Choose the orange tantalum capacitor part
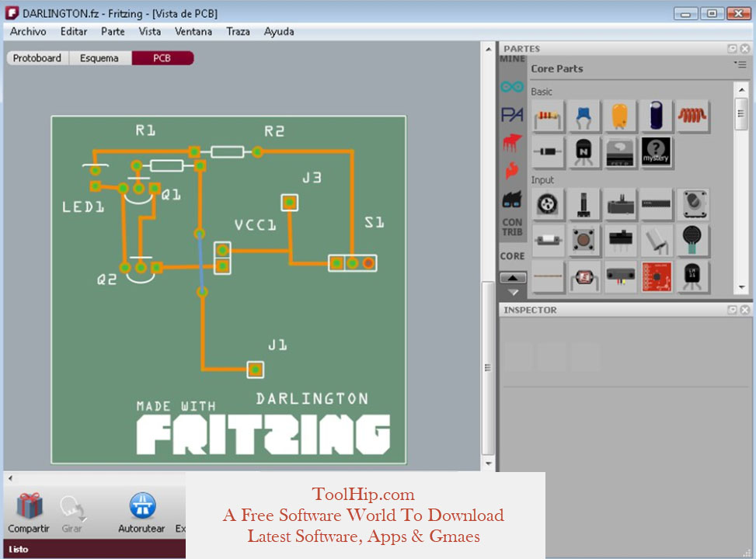 (x=620, y=116)
